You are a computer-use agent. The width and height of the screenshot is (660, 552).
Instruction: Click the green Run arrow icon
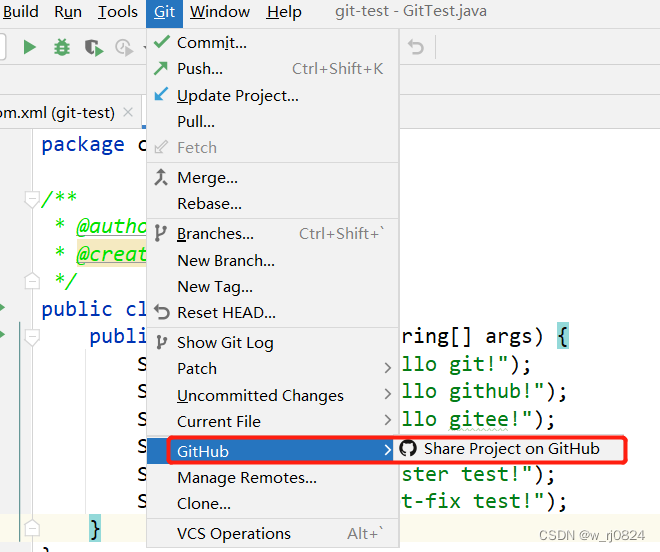(x=29, y=47)
